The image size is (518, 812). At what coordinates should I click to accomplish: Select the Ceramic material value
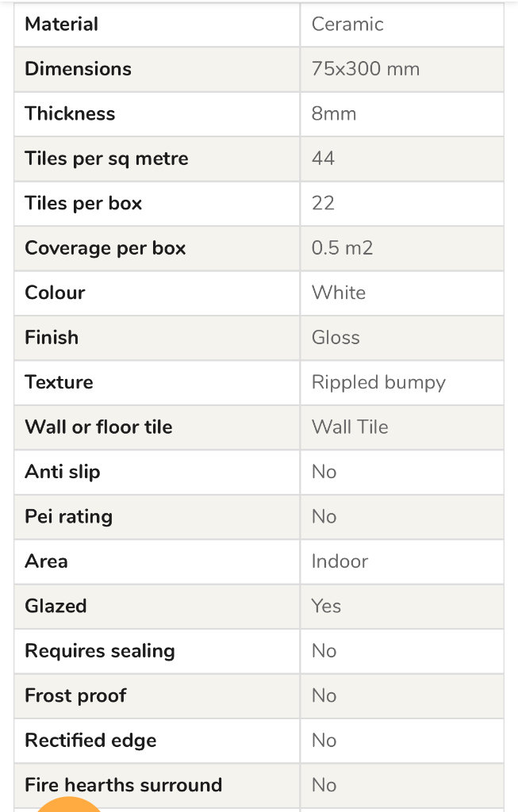(x=347, y=25)
